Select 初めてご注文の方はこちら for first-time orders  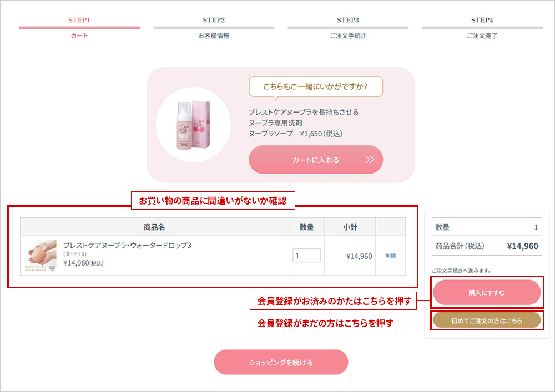click(487, 320)
